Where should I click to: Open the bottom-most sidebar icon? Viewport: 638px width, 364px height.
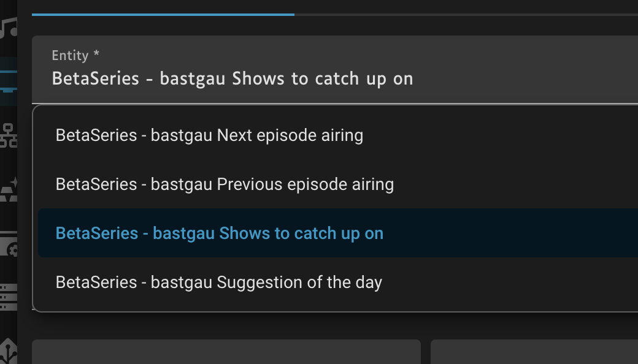pos(8,352)
